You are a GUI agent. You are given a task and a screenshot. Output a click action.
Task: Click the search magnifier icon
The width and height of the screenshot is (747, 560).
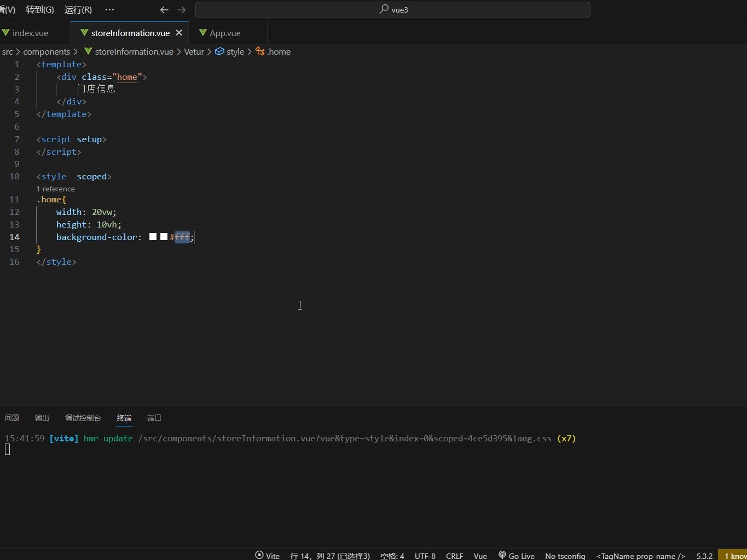coord(384,9)
